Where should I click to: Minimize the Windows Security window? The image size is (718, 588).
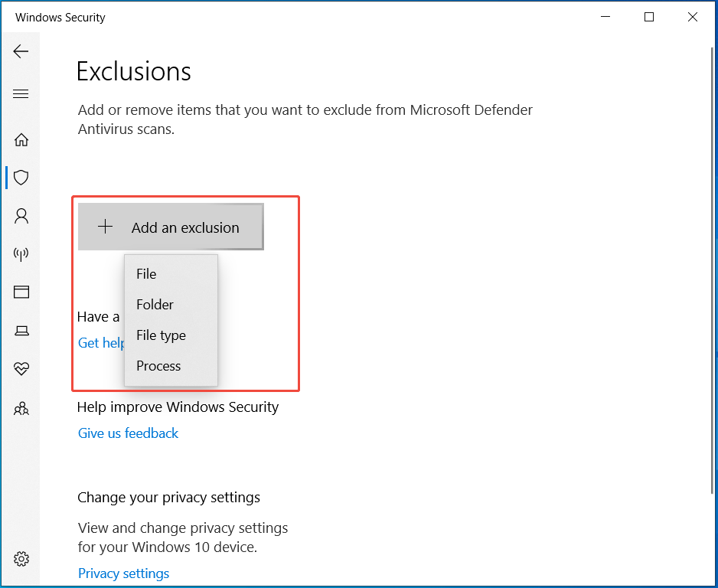tap(605, 16)
